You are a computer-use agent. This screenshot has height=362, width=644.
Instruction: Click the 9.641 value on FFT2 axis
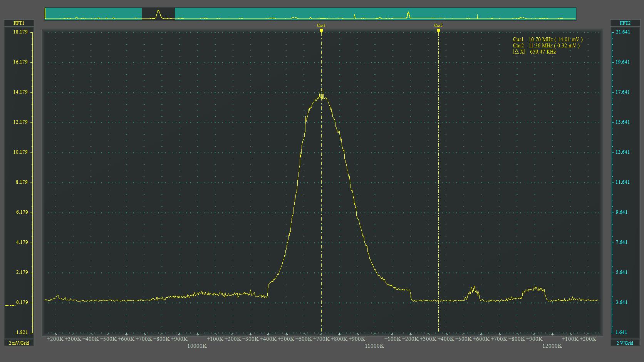pyautogui.click(x=622, y=212)
